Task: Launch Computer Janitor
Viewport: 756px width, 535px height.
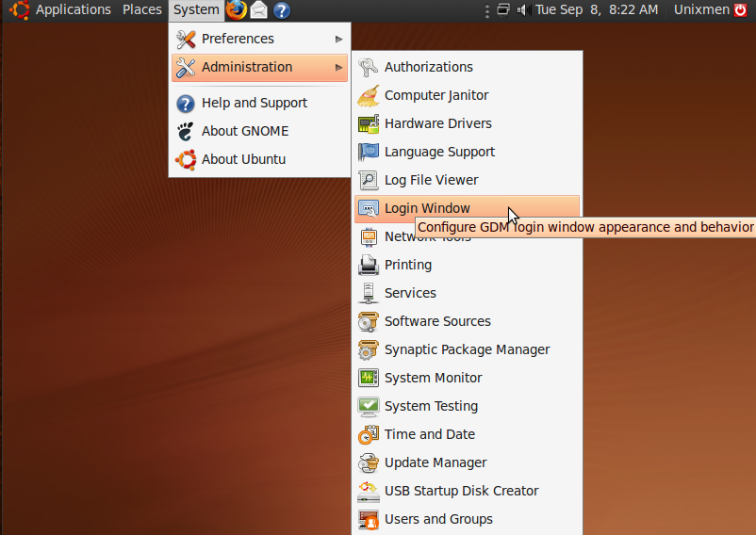Action: pos(467,95)
